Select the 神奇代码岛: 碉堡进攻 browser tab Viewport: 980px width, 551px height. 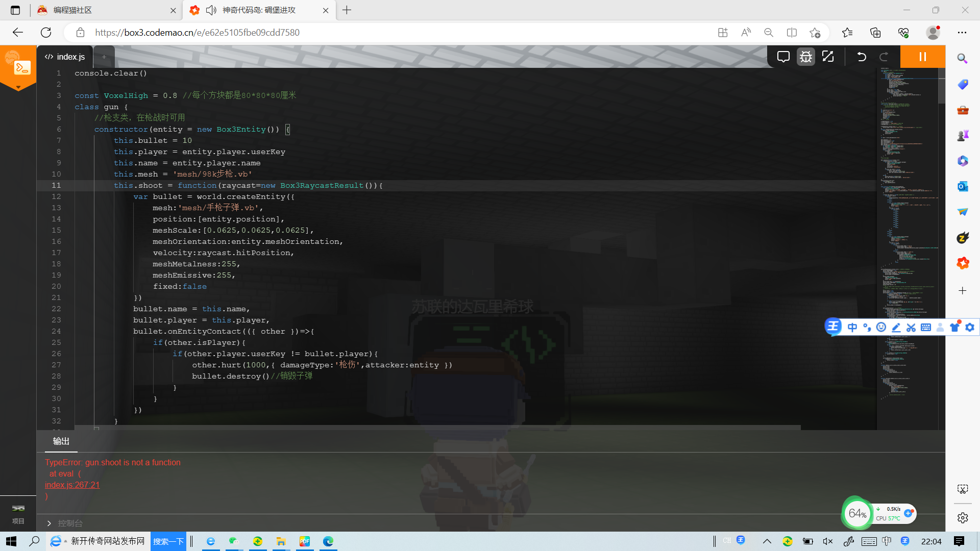pyautogui.click(x=259, y=10)
